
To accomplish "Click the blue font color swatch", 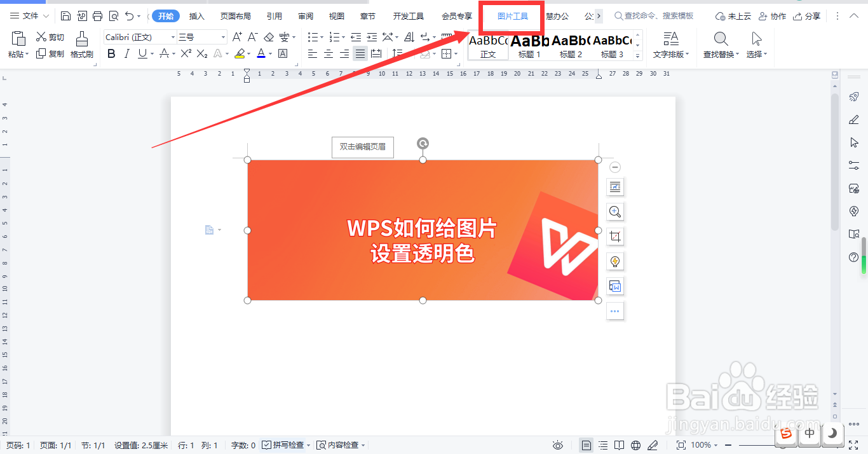I will (x=261, y=54).
